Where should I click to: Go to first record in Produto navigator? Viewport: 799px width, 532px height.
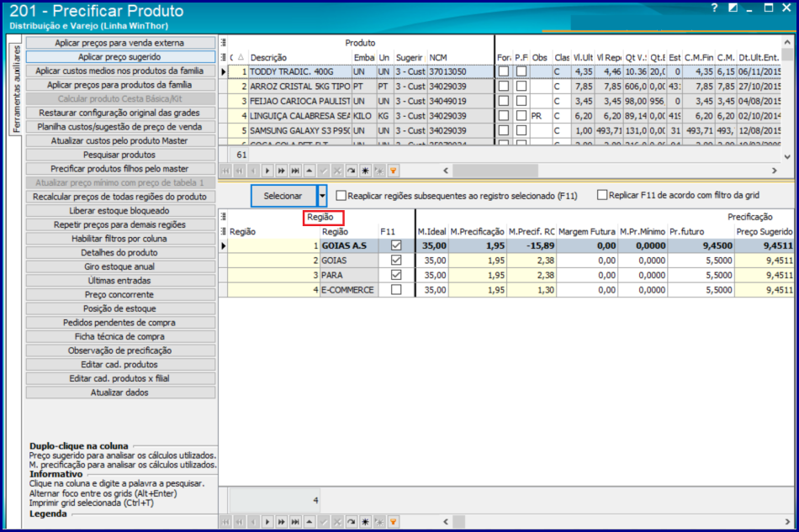pyautogui.click(x=225, y=171)
